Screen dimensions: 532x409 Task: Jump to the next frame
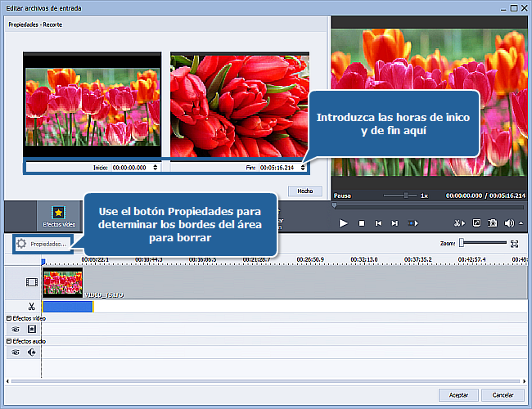tap(394, 222)
